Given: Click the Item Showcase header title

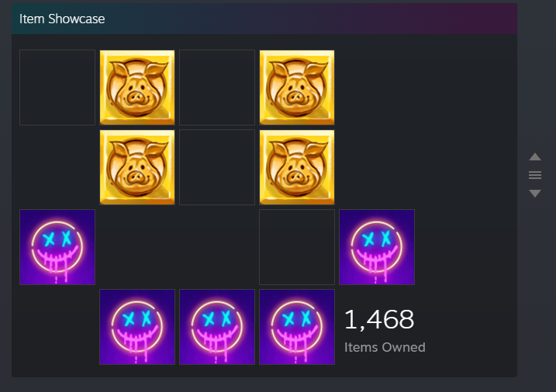Looking at the screenshot, I should (x=62, y=19).
